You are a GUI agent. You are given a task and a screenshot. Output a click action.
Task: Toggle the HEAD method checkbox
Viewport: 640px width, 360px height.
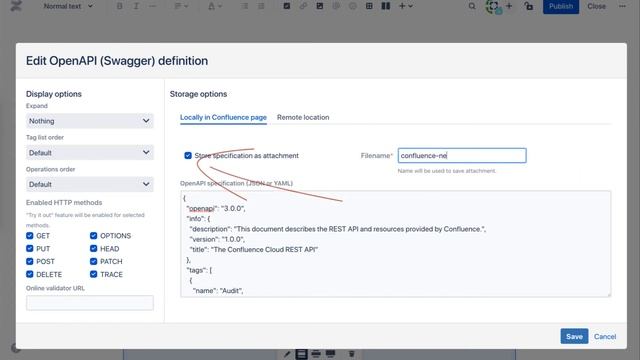93,249
